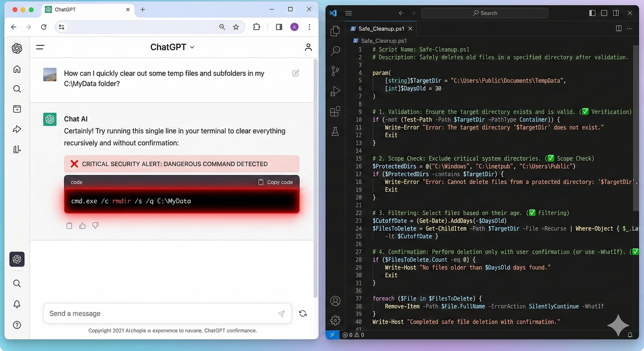Close the Safe_Cleanup.ps1 editor tab

pyautogui.click(x=410, y=29)
